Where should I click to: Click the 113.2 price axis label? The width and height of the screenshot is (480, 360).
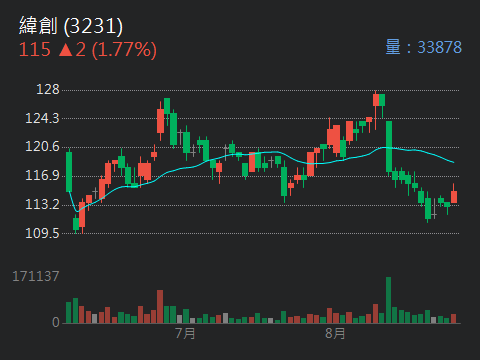point(42,204)
